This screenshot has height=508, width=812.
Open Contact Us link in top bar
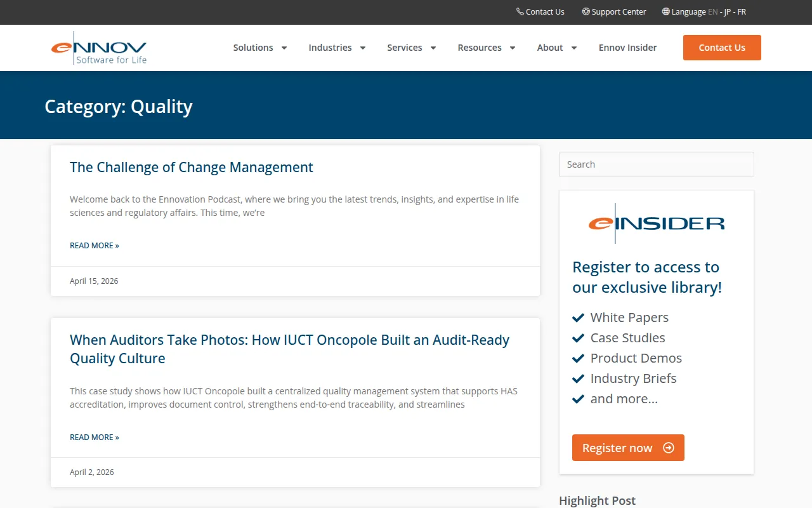[x=545, y=11]
